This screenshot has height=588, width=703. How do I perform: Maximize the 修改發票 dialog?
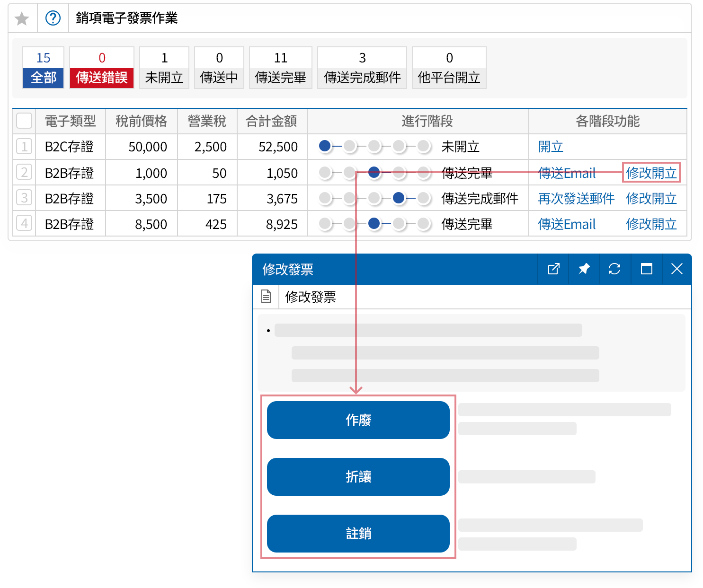tap(646, 269)
